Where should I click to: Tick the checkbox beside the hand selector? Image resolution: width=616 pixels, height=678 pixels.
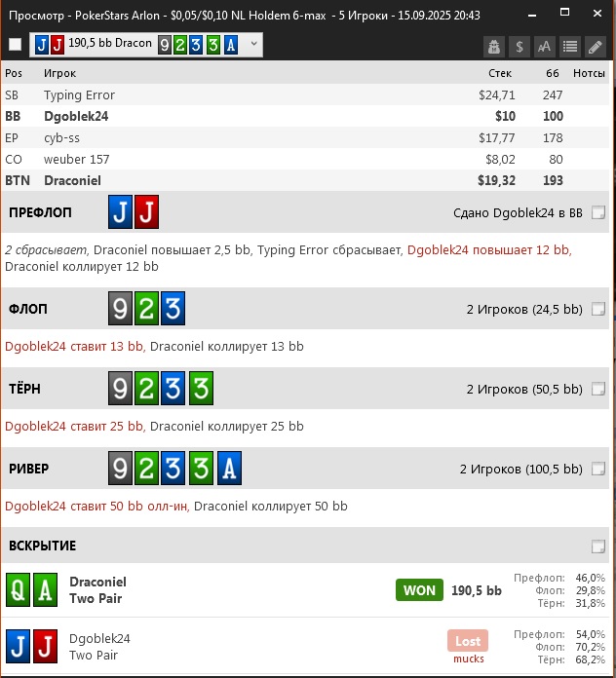click(15, 45)
